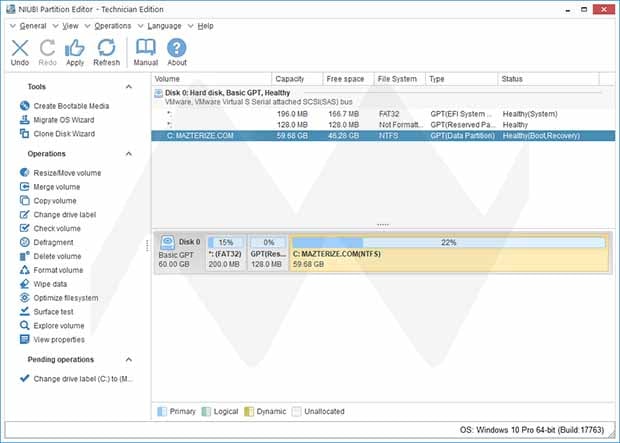Click the Create Bootable Media link

point(71,106)
